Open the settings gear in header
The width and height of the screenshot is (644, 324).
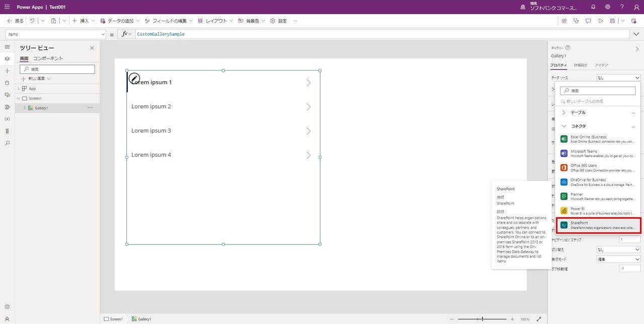(x=608, y=7)
